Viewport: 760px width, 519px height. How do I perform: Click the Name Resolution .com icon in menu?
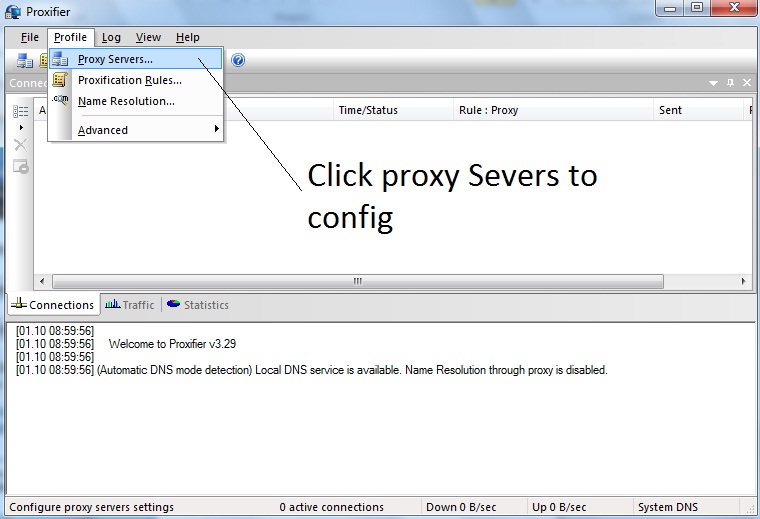(x=61, y=100)
